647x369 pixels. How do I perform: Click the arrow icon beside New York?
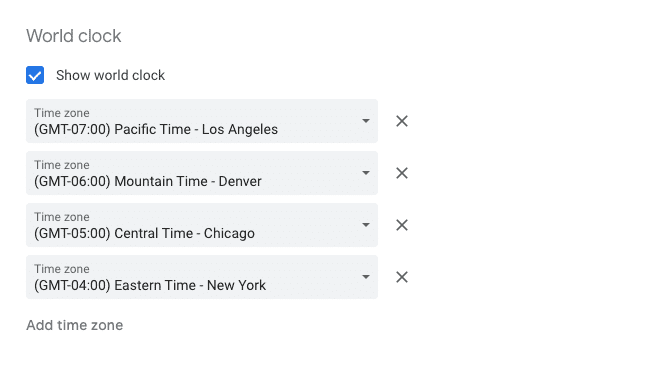366,277
